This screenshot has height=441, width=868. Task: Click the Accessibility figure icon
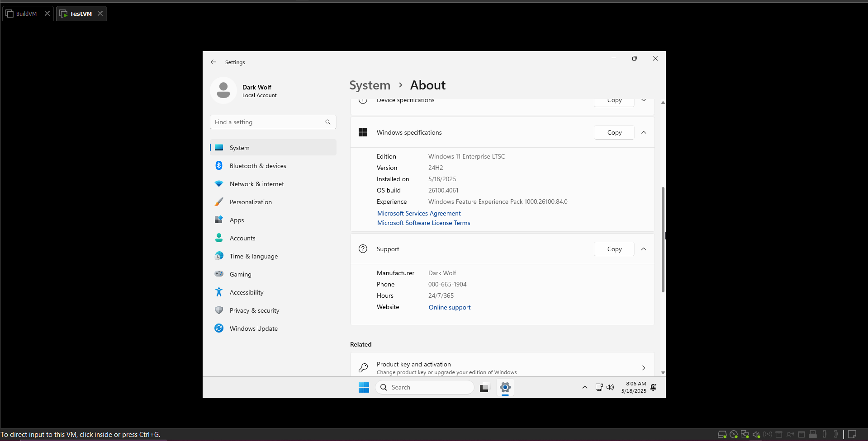219,292
